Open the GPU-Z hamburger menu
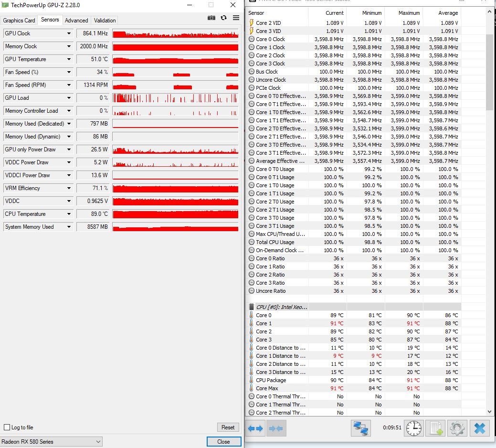 236,18
